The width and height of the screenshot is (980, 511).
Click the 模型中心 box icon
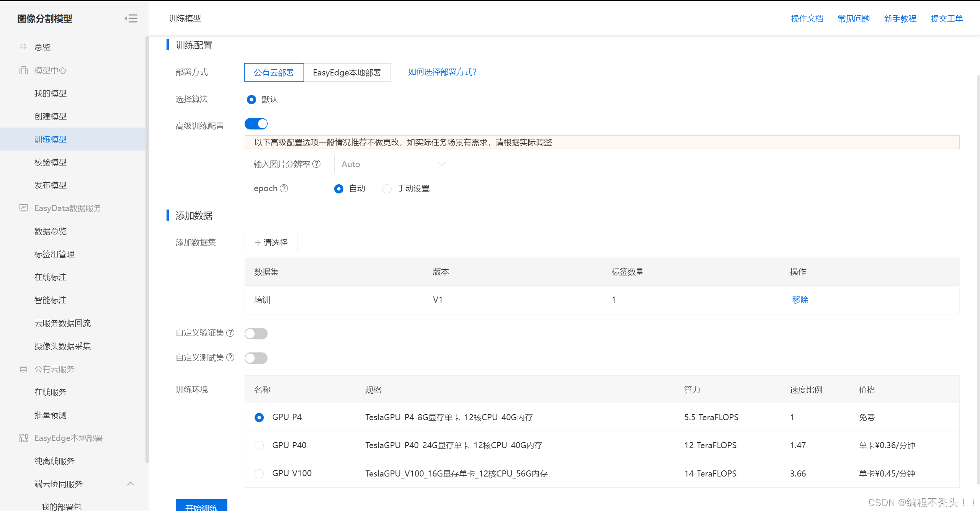coord(23,70)
